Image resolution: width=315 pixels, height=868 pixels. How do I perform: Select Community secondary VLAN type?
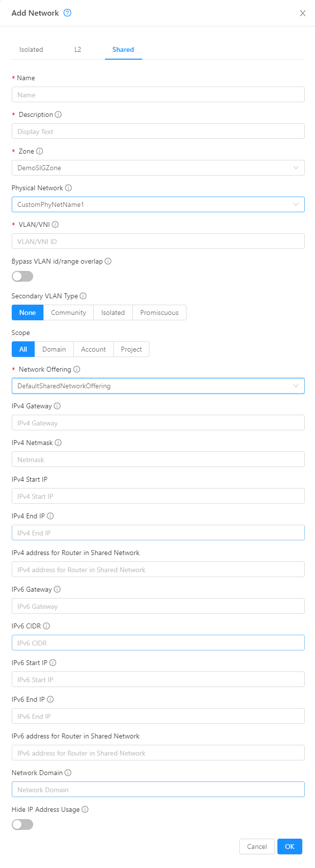pos(68,312)
